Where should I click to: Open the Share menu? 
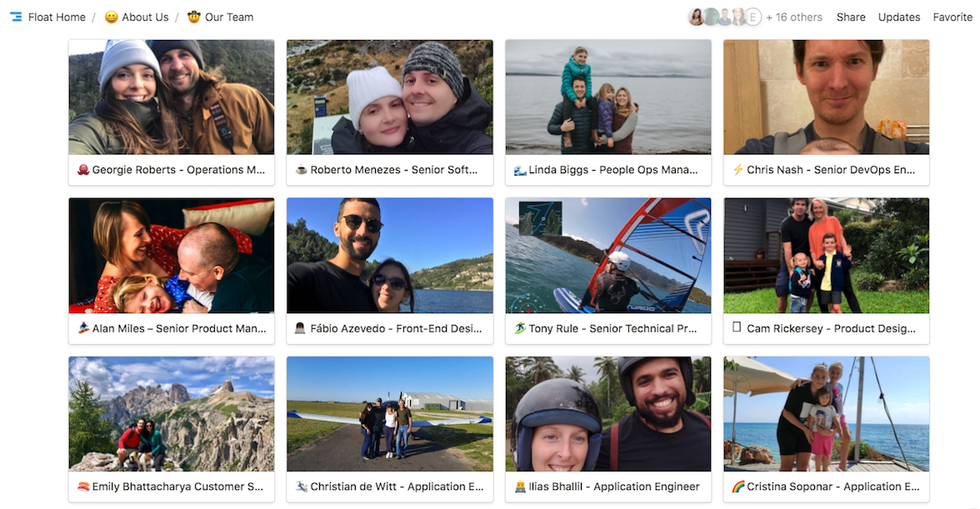pyautogui.click(x=851, y=17)
